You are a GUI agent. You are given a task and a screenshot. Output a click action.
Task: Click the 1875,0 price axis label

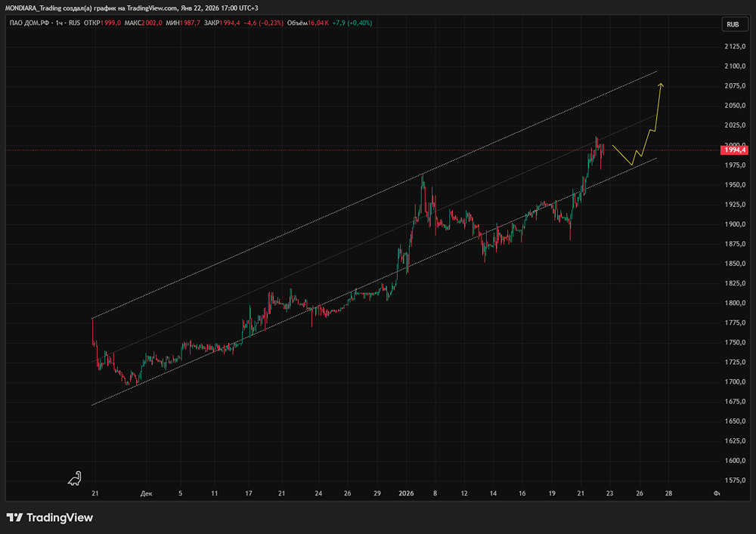point(735,244)
